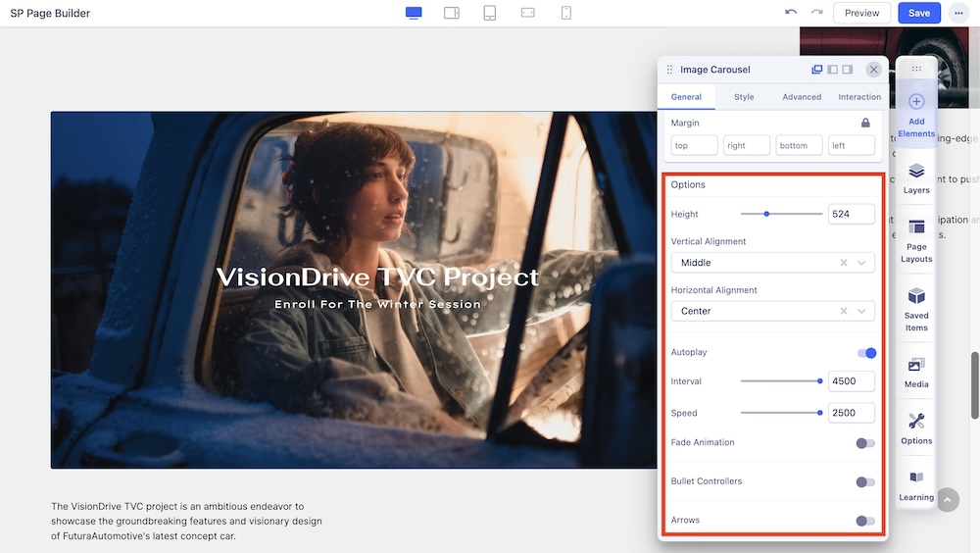This screenshot has height=553, width=980.
Task: Open the Layers panel
Action: [916, 178]
